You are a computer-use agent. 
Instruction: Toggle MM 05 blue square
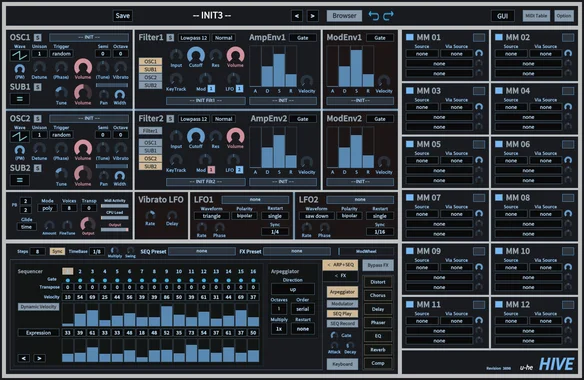(410, 144)
